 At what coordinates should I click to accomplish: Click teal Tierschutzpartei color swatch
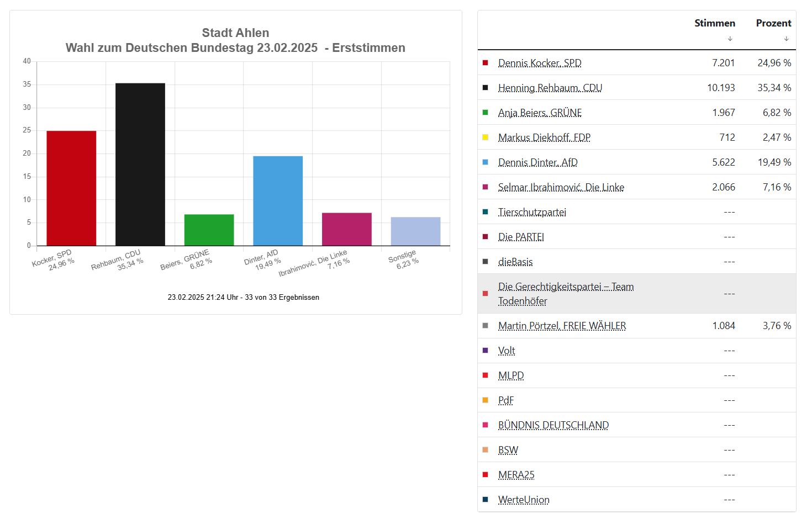pos(486,212)
